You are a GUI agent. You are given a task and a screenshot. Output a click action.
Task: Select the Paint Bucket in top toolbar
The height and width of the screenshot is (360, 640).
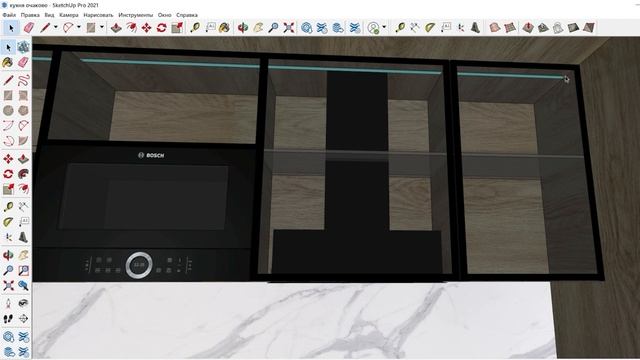(224, 28)
